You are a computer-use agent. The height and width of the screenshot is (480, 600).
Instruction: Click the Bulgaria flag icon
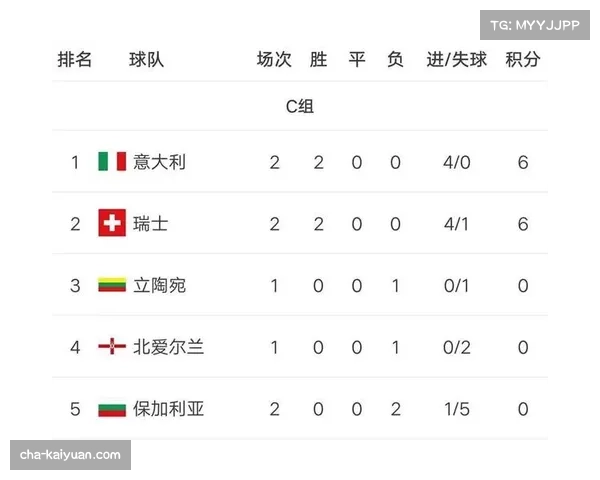pos(112,409)
